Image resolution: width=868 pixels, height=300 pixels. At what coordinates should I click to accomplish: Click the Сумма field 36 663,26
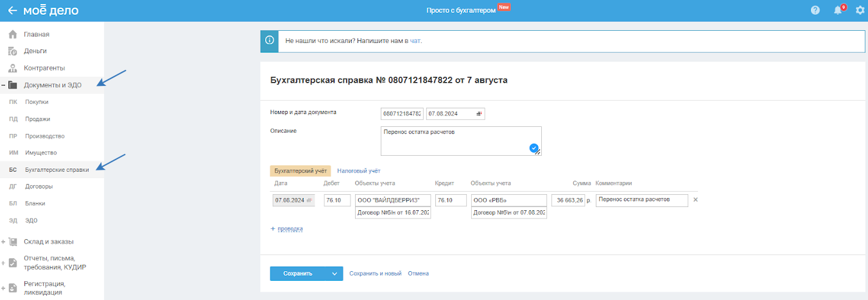pyautogui.click(x=568, y=201)
